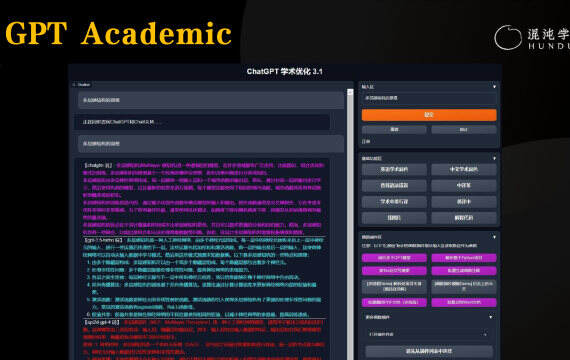
Task: Click the orange submit button
Action: [429, 115]
